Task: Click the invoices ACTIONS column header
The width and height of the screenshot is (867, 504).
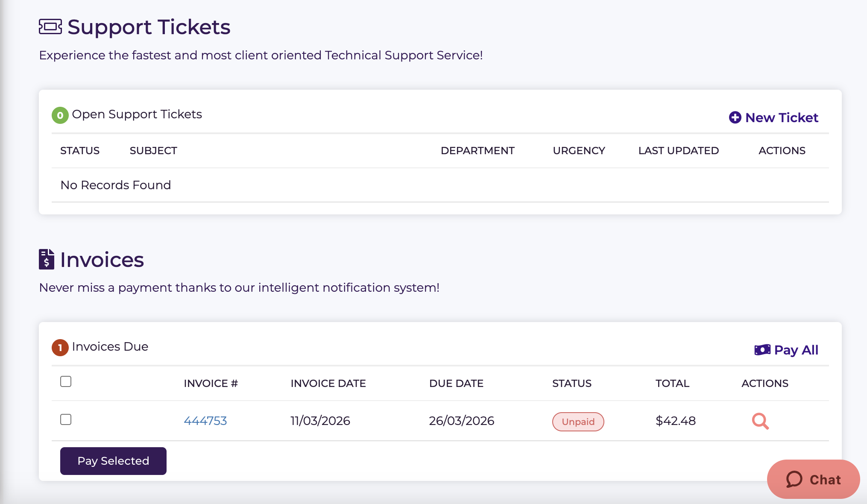Action: tap(765, 384)
